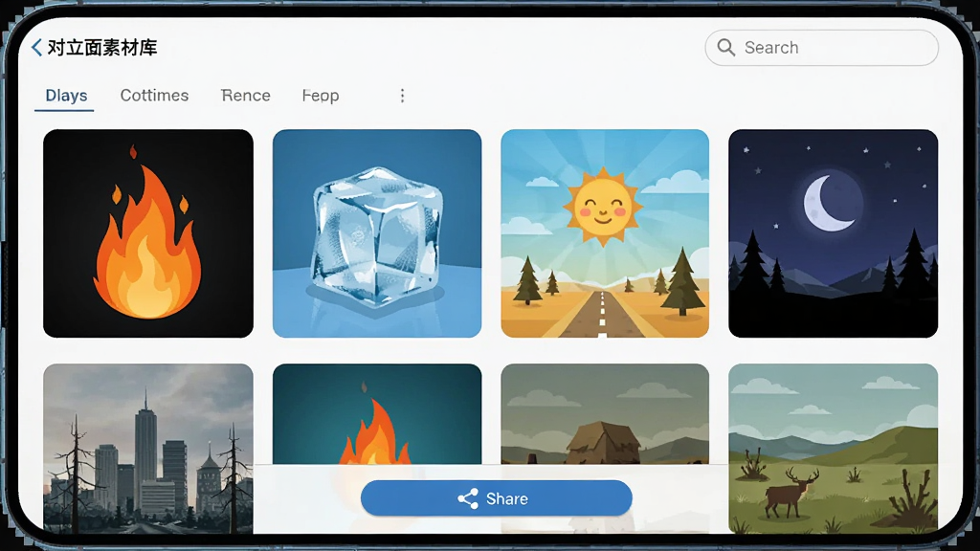Select the Rence tab

tap(246, 96)
